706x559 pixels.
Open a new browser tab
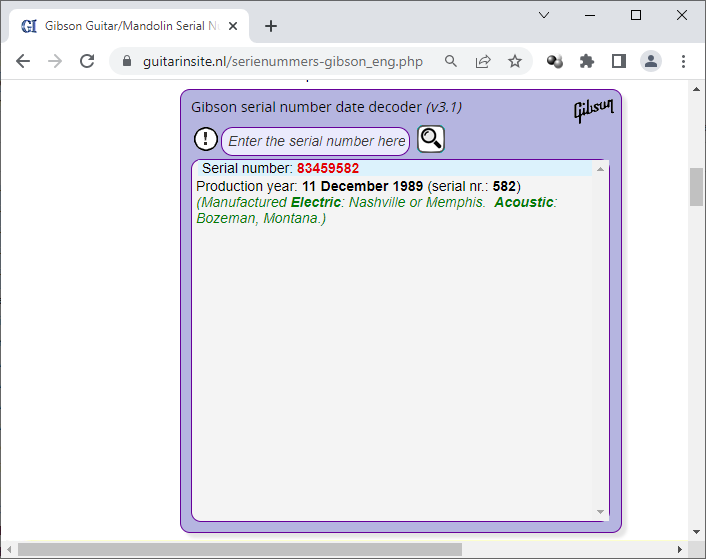tap(271, 26)
